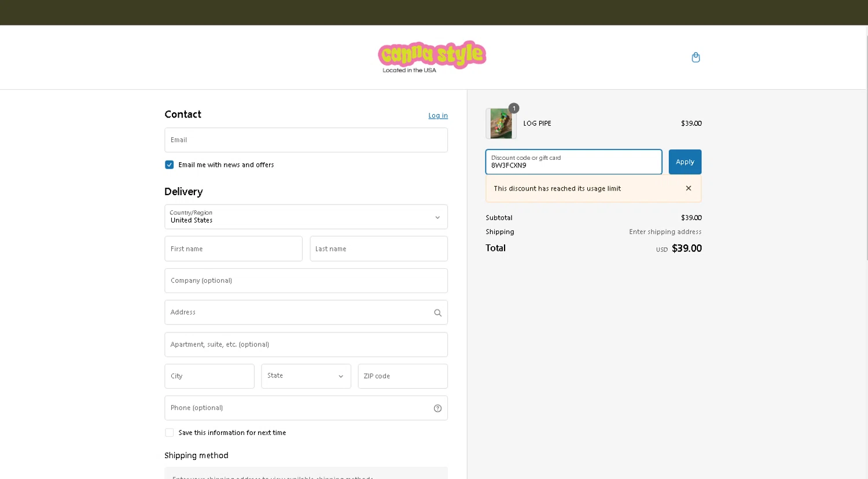The height and width of the screenshot is (479, 868).
Task: Select the Company (optional) field
Action: pos(306,281)
